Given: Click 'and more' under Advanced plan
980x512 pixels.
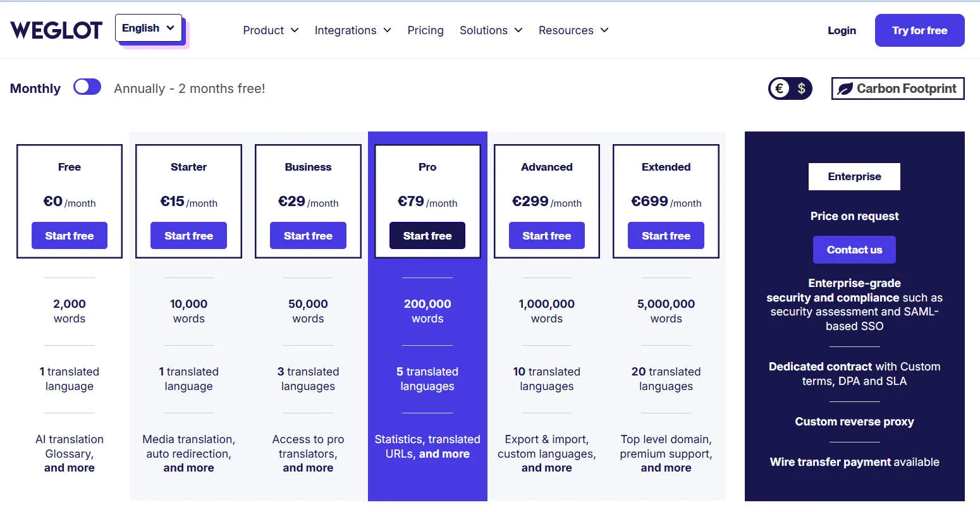Looking at the screenshot, I should coord(546,468).
